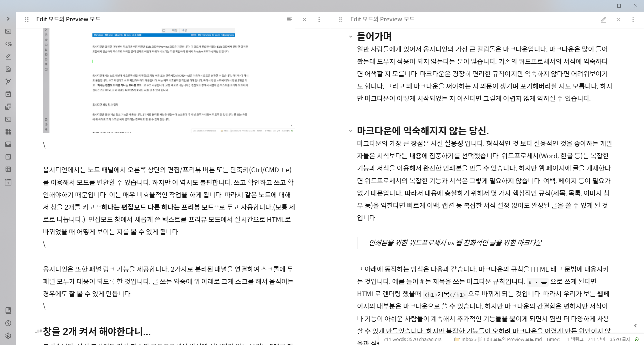644x345 pixels.
Task: Click the embedded screenshot image in the left pane
Action: 169,80
